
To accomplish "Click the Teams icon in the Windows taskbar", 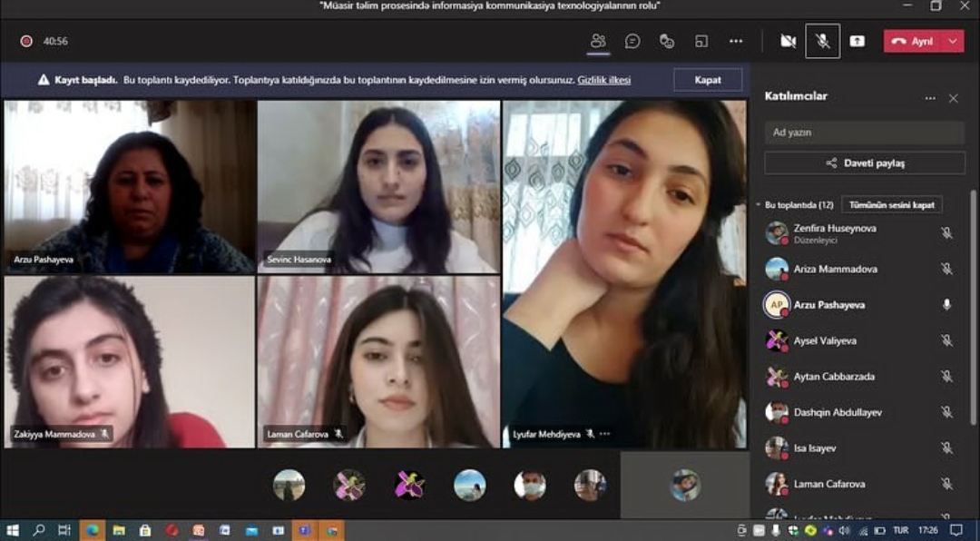I will [305, 530].
